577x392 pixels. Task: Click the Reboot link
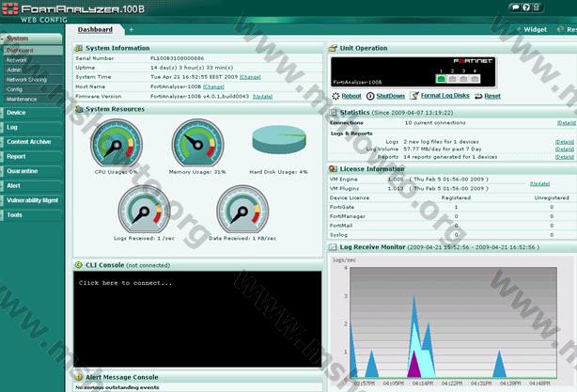(x=351, y=96)
